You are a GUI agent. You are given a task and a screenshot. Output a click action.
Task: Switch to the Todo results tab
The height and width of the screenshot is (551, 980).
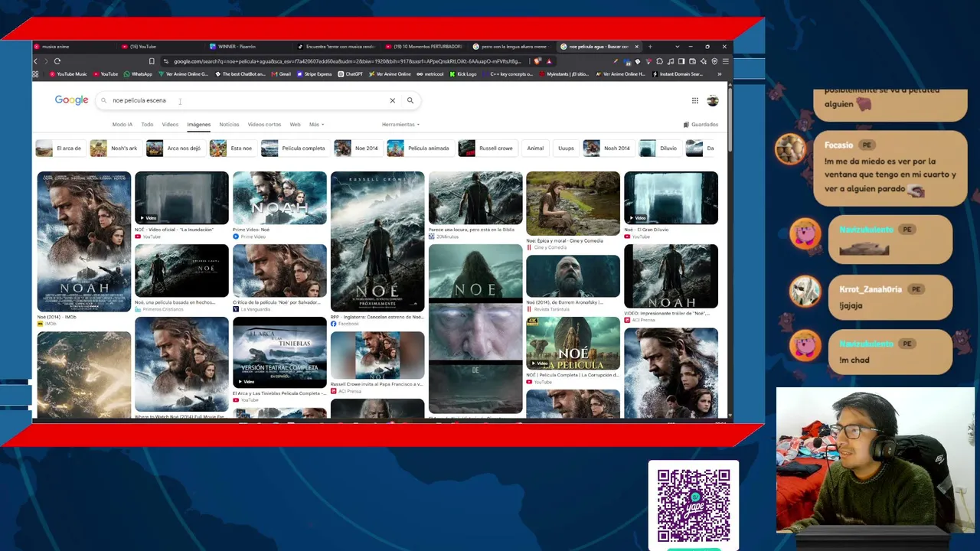tap(147, 124)
